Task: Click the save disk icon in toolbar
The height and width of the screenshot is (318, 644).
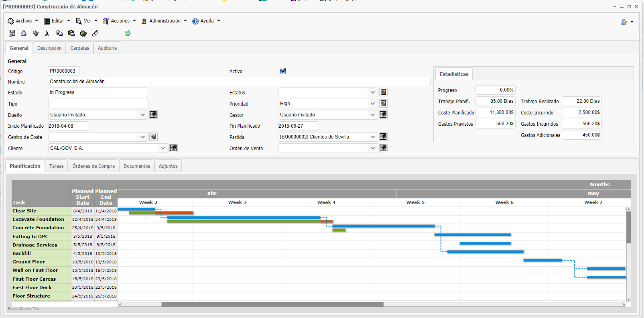Action: [12, 33]
